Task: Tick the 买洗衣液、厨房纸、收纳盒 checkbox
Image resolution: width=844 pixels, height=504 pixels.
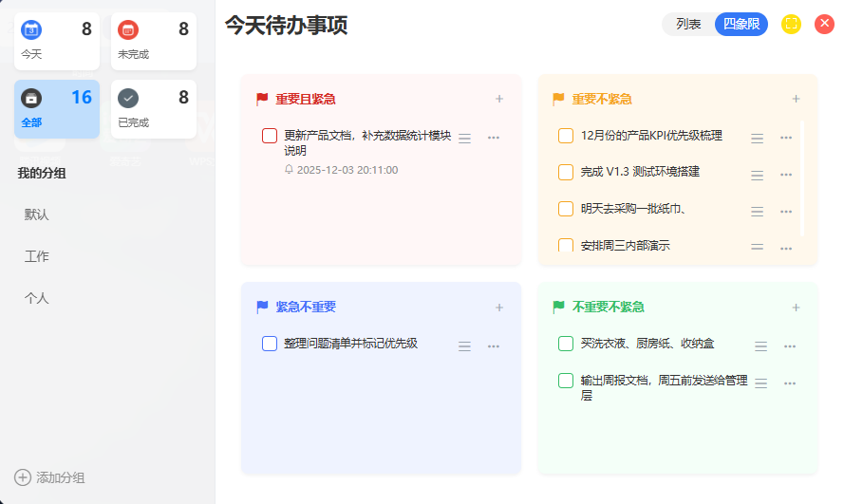Action: [x=566, y=344]
